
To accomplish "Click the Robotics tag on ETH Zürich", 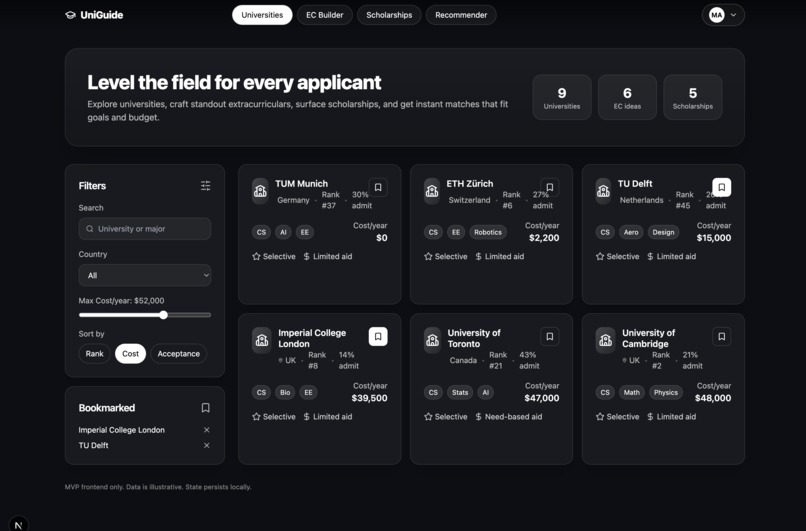I will coord(488,232).
